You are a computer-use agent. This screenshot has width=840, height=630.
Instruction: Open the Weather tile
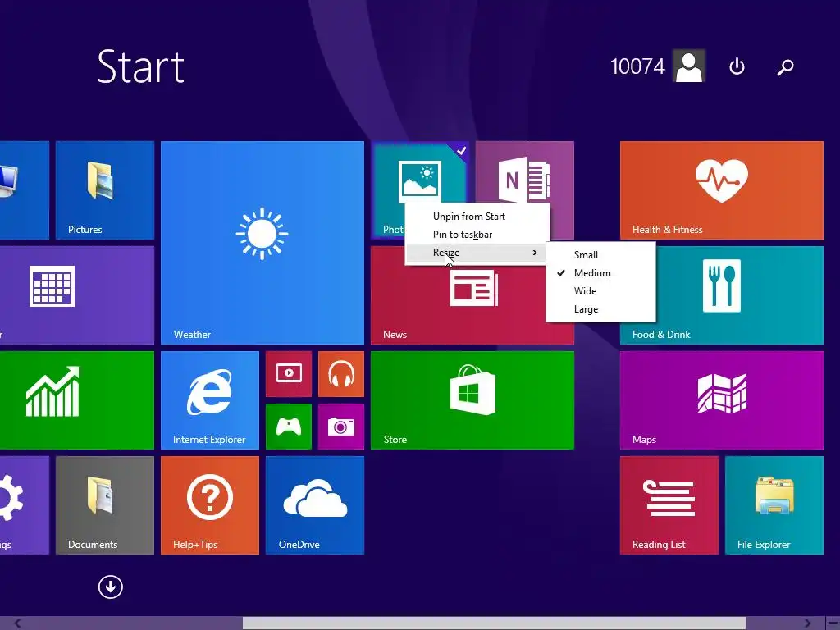point(262,243)
